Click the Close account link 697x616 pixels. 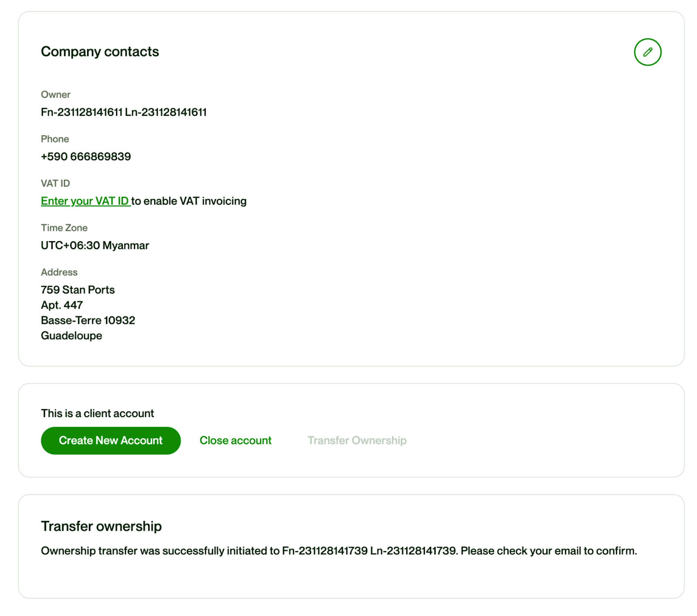click(235, 441)
